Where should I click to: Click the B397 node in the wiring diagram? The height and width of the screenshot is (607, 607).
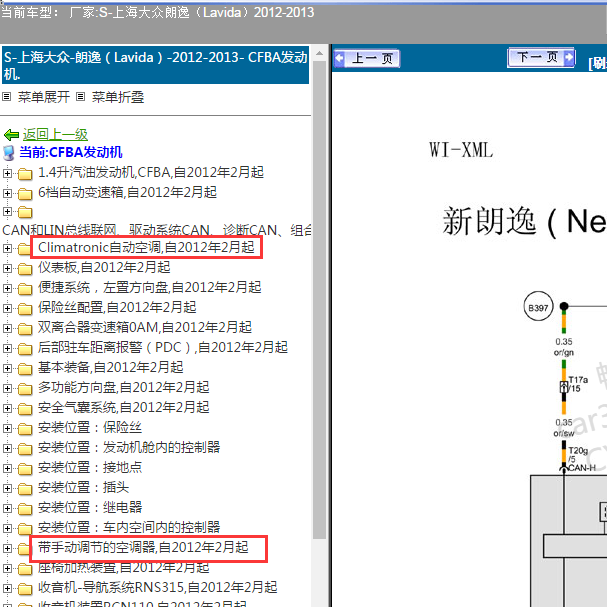coord(538,308)
